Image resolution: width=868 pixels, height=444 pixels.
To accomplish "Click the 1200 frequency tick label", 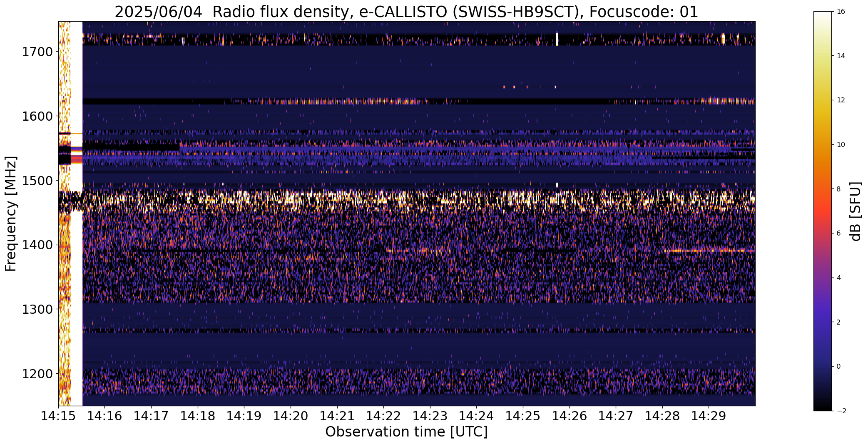I will pos(37,374).
